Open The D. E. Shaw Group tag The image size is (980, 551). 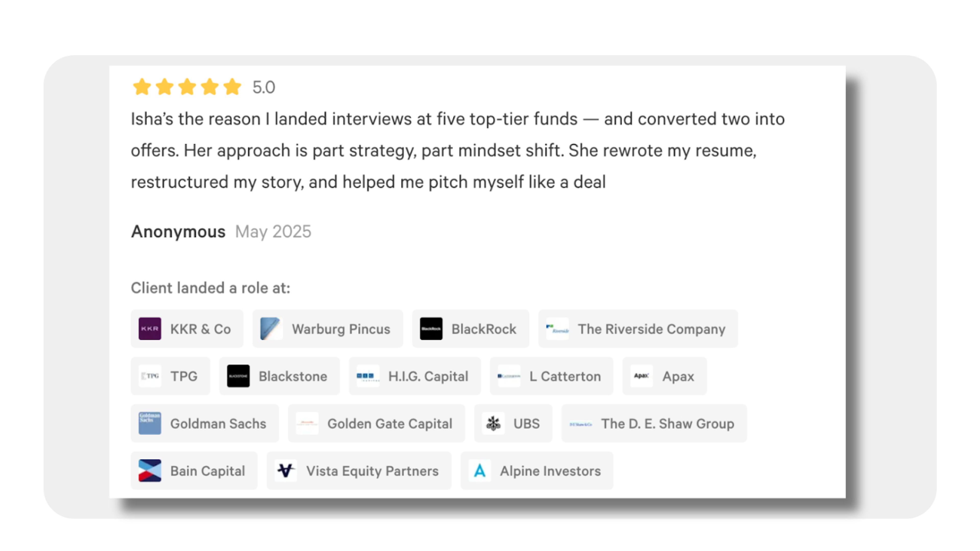654,423
